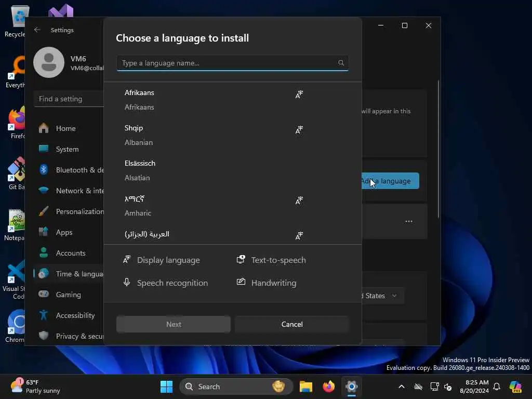The width and height of the screenshot is (532, 399).
Task: Click the Add a language button
Action: click(391, 181)
